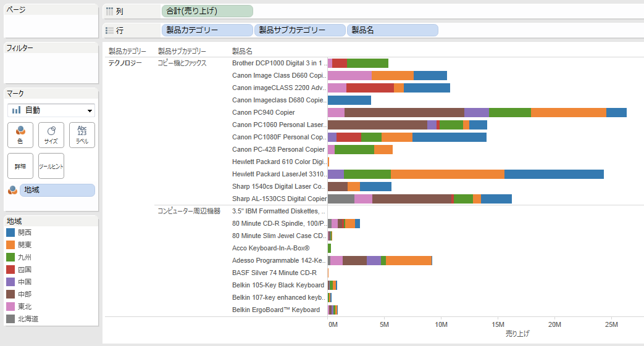Viewport: 644px width, 346px height.
Task: Click the Belkin 107-key enhanced keyboard label
Action: pos(279,297)
